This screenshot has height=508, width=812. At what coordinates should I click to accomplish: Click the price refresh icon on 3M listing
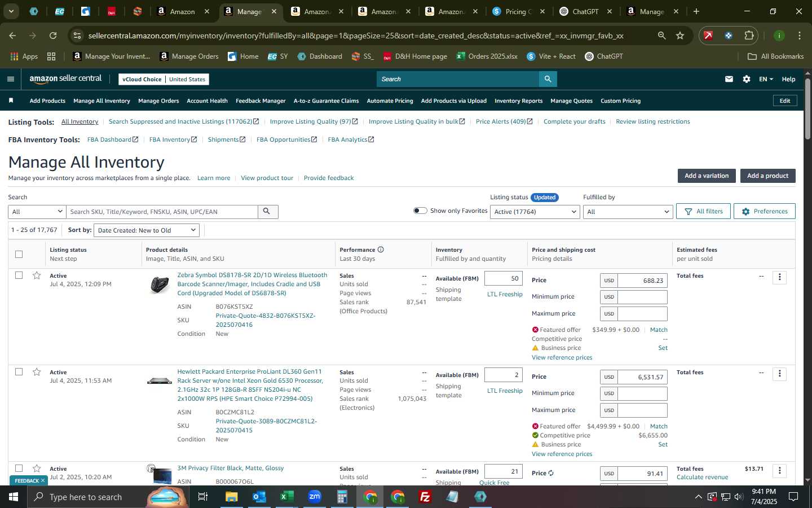(551, 473)
